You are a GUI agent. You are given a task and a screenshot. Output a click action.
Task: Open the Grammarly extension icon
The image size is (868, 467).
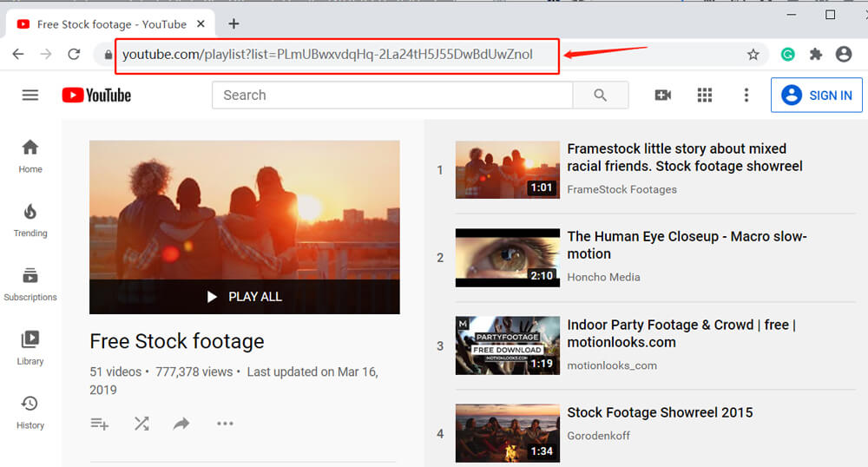(788, 54)
